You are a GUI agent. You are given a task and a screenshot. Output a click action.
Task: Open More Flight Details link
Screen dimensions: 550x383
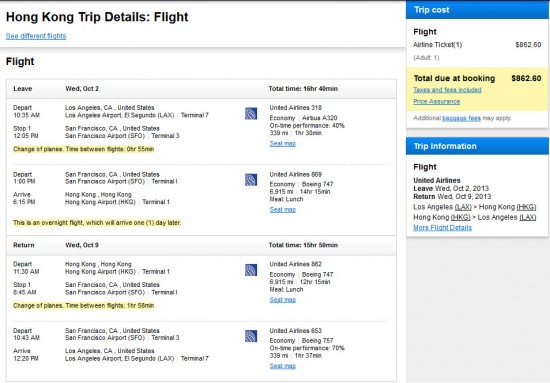[443, 228]
